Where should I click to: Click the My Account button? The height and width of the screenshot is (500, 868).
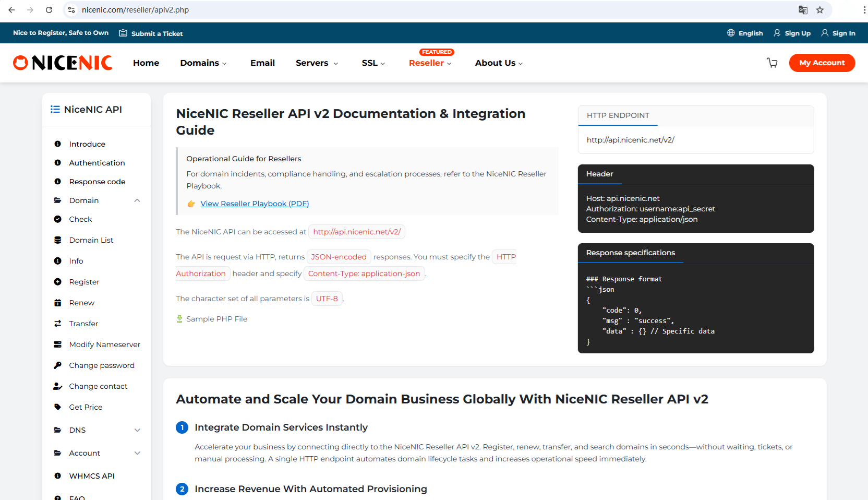[x=822, y=63]
